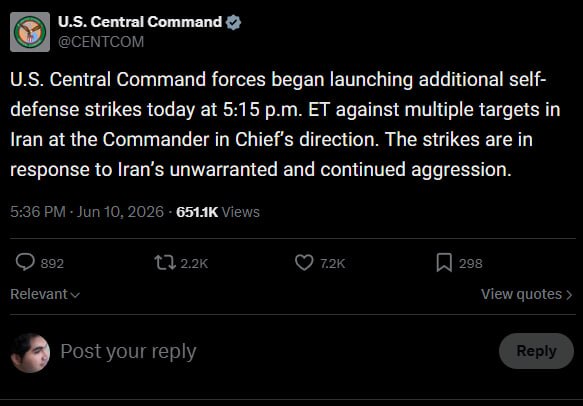
Task: Open the @CENTCOM handle link
Action: (x=101, y=42)
